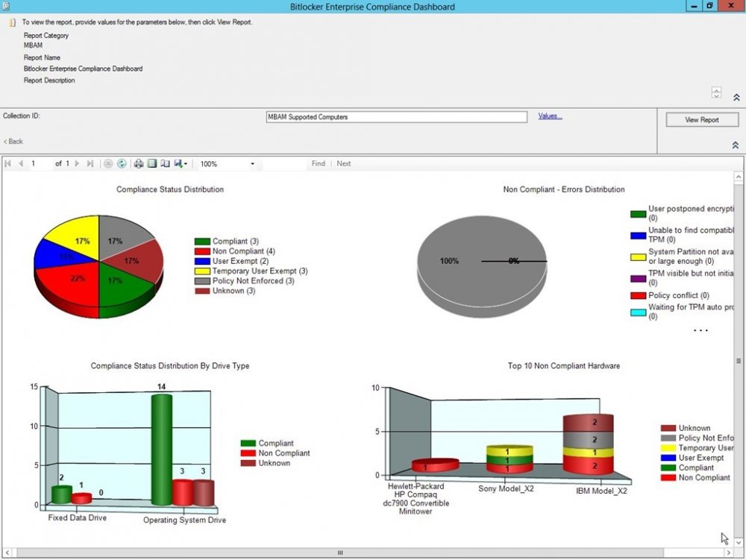This screenshot has height=560, width=746.
Task: Click the vertical scrollbar down arrow
Action: (739, 542)
